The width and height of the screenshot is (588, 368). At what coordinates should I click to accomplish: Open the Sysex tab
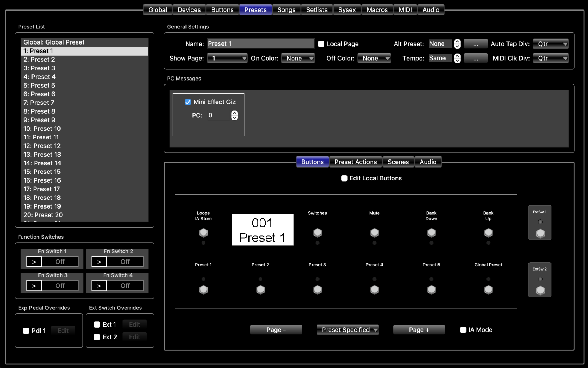347,10
